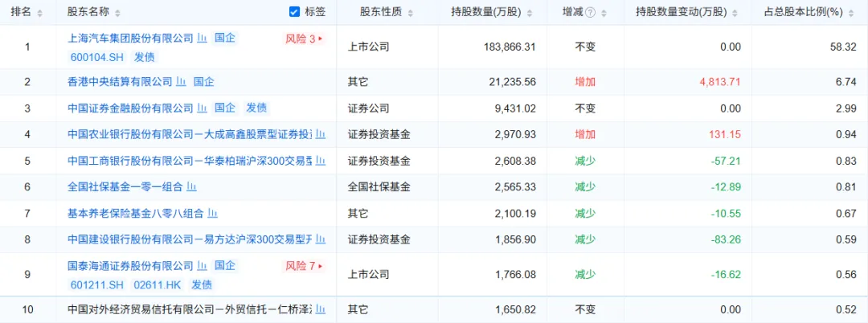Open 中国建设银行 易方达沪深300 fund link
Screen dimensions: 868x323
tap(190, 239)
